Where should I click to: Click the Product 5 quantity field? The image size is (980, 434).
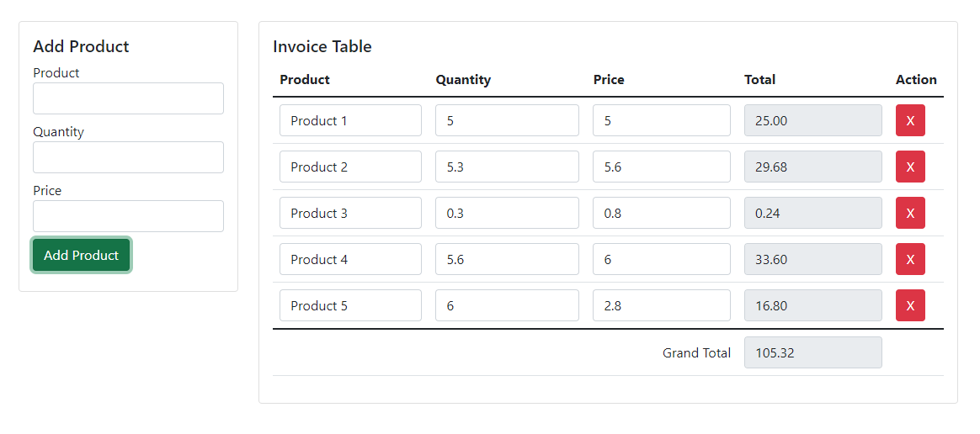click(507, 305)
